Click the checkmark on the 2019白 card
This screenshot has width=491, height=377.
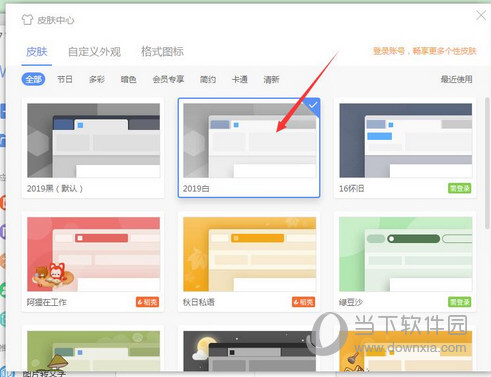313,105
